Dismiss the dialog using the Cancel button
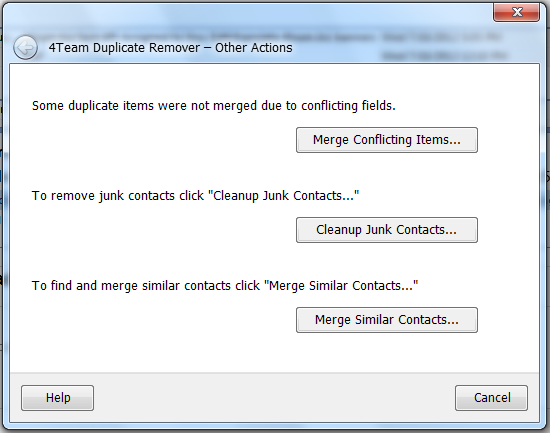The width and height of the screenshot is (550, 433). [x=491, y=398]
